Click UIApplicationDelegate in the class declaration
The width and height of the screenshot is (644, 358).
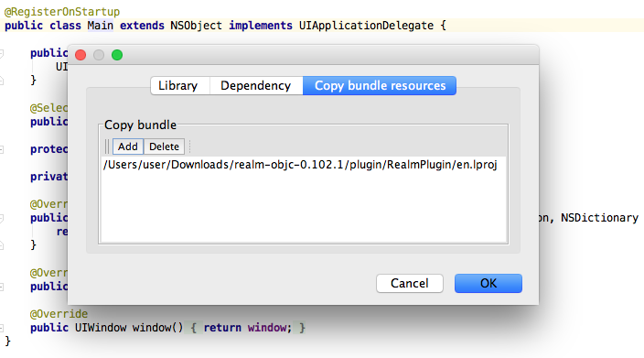pyautogui.click(x=366, y=26)
